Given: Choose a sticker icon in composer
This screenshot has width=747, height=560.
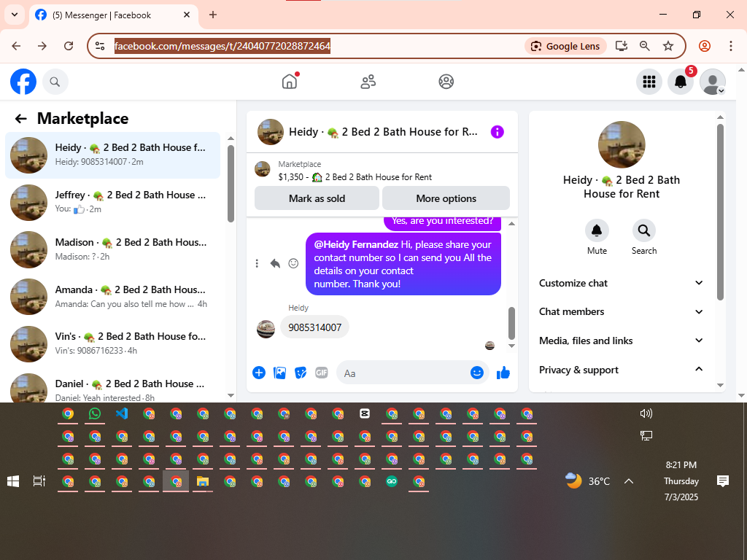Looking at the screenshot, I should 301,373.
